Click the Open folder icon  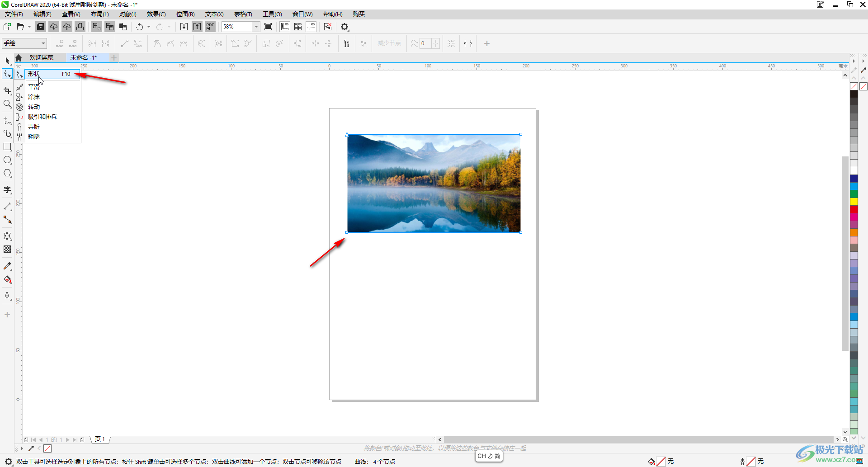click(x=20, y=27)
